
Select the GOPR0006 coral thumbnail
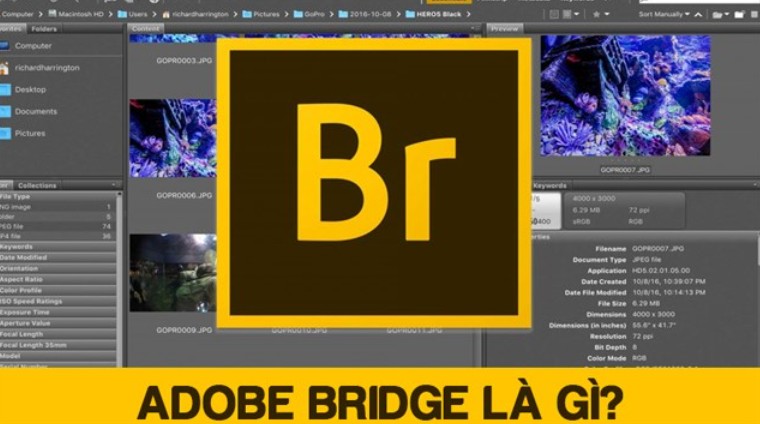[x=173, y=138]
